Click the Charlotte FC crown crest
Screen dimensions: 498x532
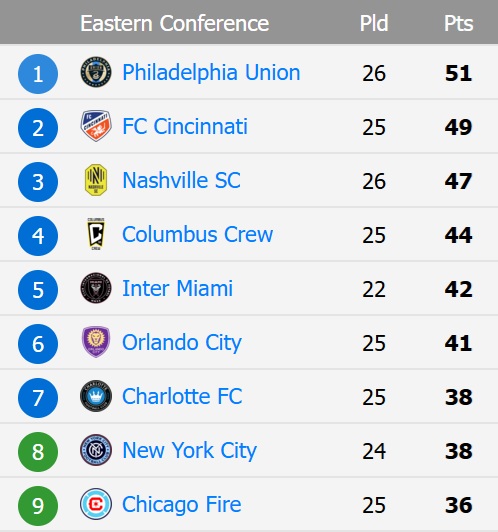96,396
